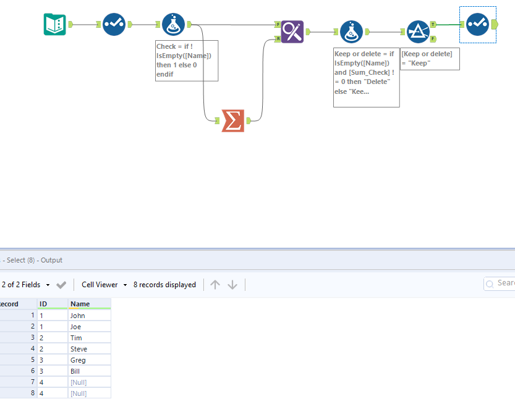Image resolution: width=515 pixels, height=420 pixels.
Task: Select the green Input tool on the canvas
Action: (54, 24)
